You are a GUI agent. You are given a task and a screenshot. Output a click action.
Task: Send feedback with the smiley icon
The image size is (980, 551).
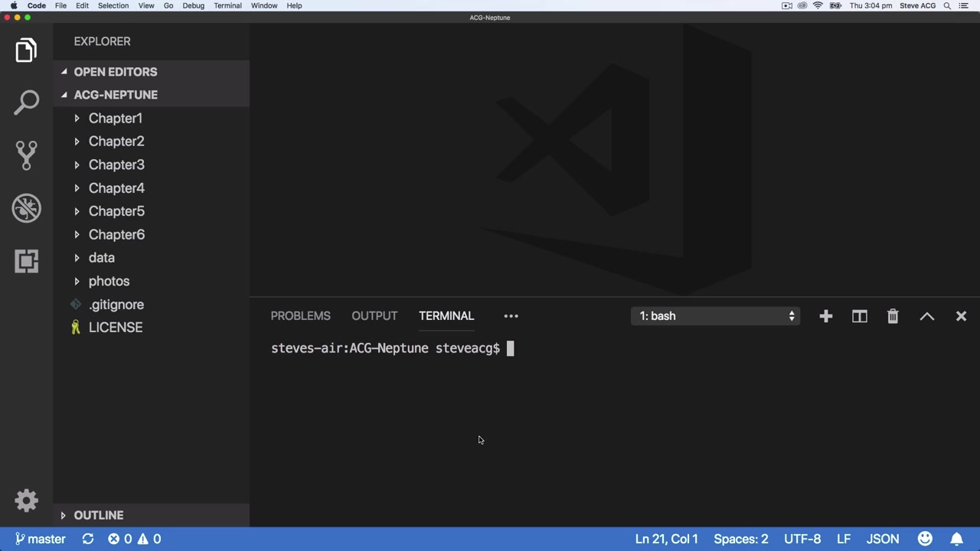pyautogui.click(x=925, y=539)
